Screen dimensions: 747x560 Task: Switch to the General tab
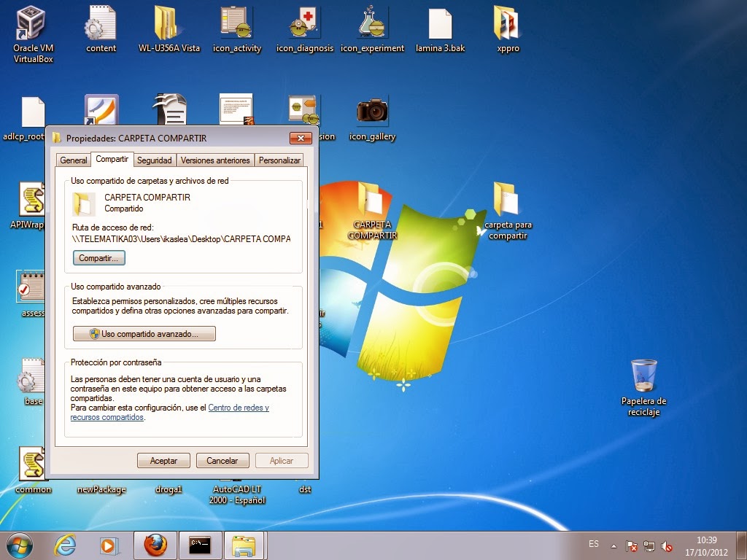pos(73,160)
